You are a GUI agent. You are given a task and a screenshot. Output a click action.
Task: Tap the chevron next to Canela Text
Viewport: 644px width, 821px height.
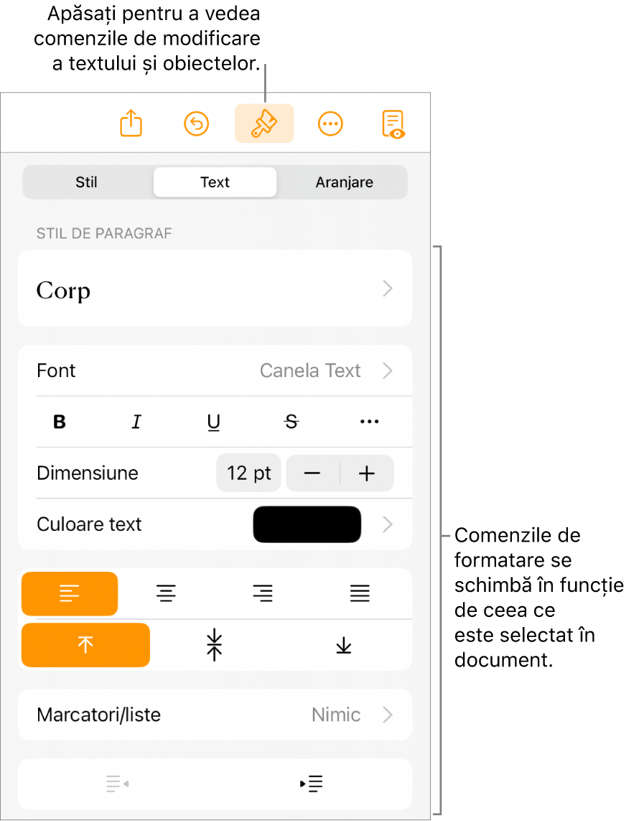(x=387, y=371)
